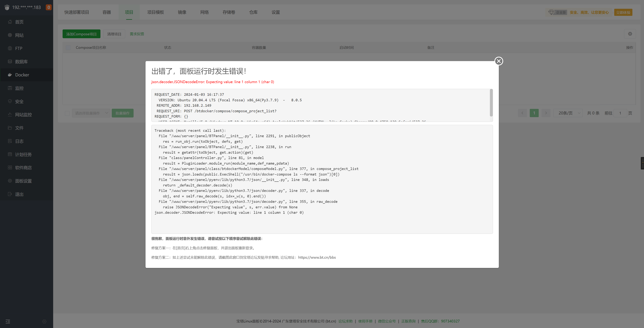Click the 容器数量 column header
644x328 pixels.
259,47
